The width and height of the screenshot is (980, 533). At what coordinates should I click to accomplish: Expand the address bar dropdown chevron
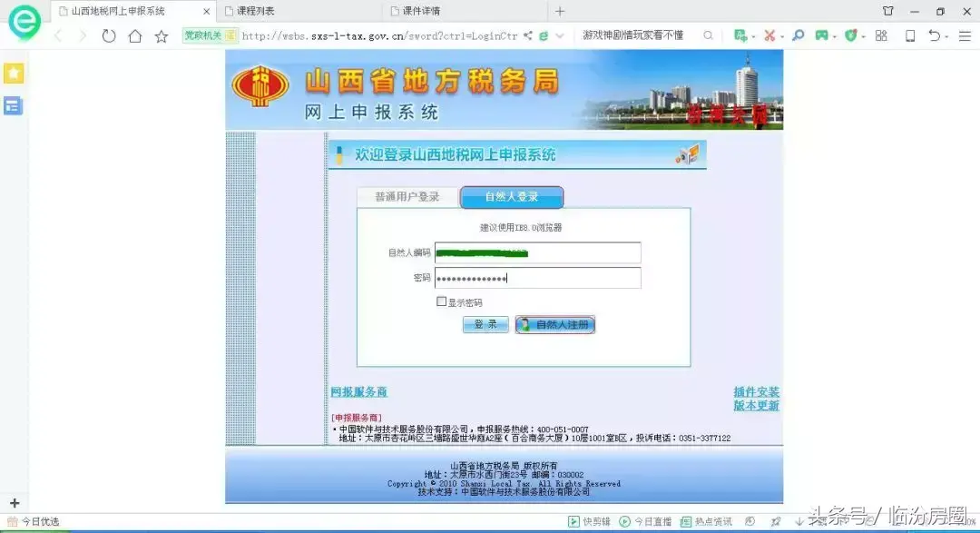559,36
